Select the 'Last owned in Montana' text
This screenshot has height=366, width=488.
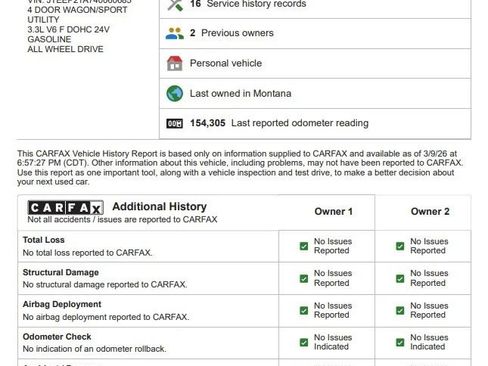(x=240, y=93)
